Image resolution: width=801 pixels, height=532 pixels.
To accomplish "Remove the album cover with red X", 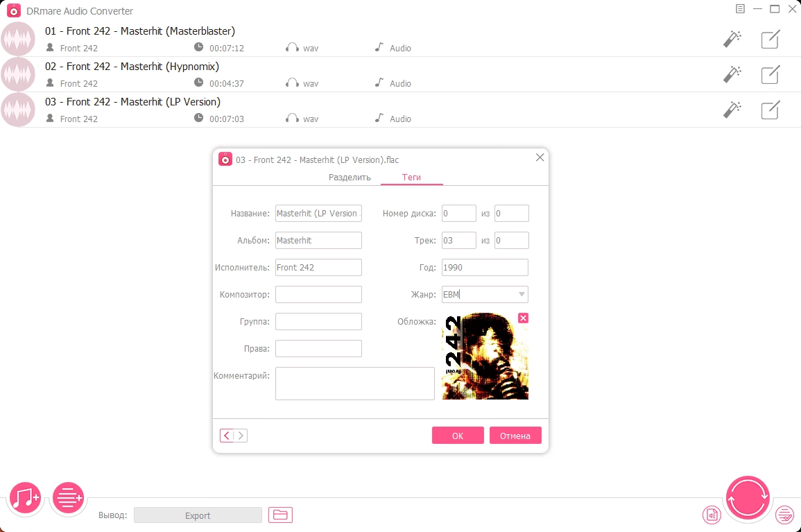I will pyautogui.click(x=523, y=318).
